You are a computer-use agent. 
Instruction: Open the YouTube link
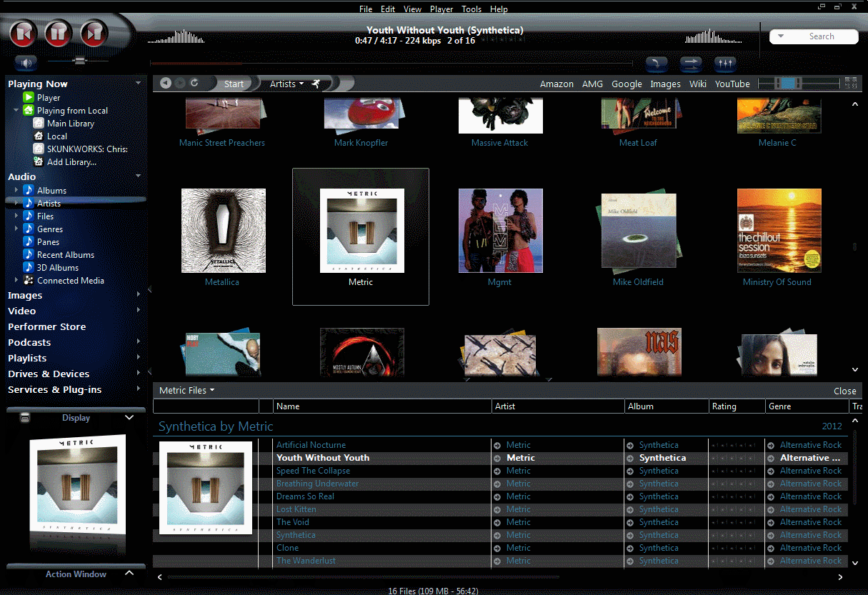click(732, 84)
